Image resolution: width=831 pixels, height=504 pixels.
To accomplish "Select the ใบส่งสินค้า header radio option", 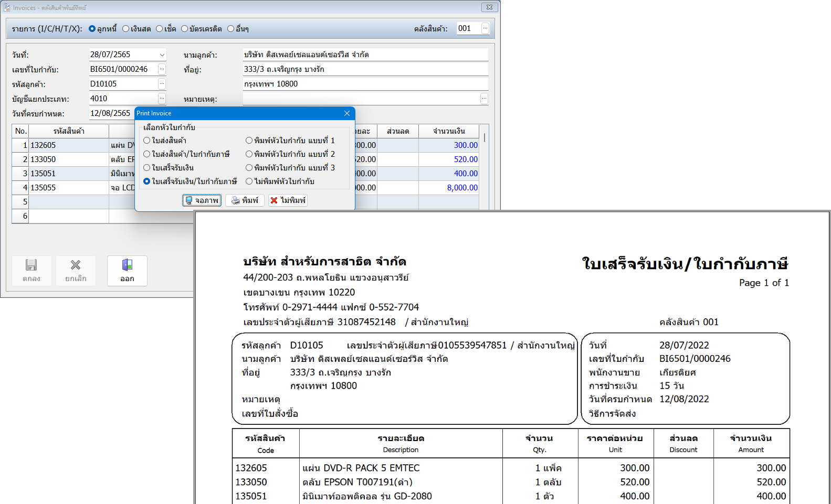I will (147, 141).
